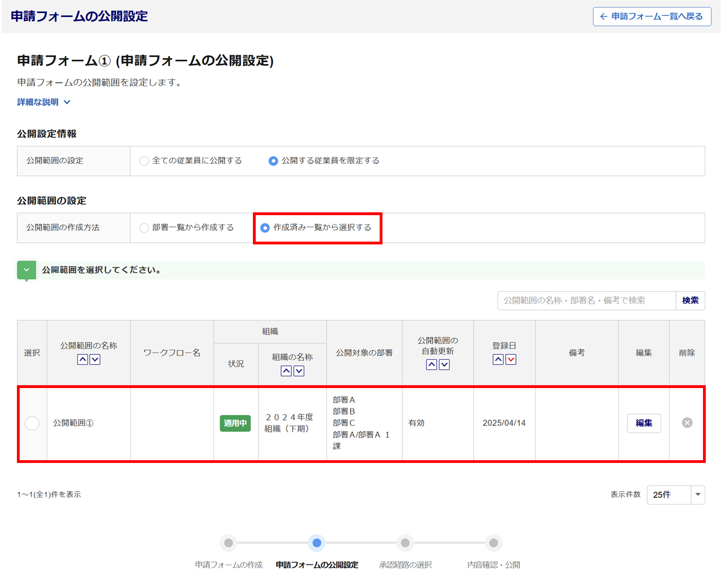721x588 pixels.
Task: Click the 申請フォーム一覧へ戻る button
Action: pyautogui.click(x=652, y=17)
